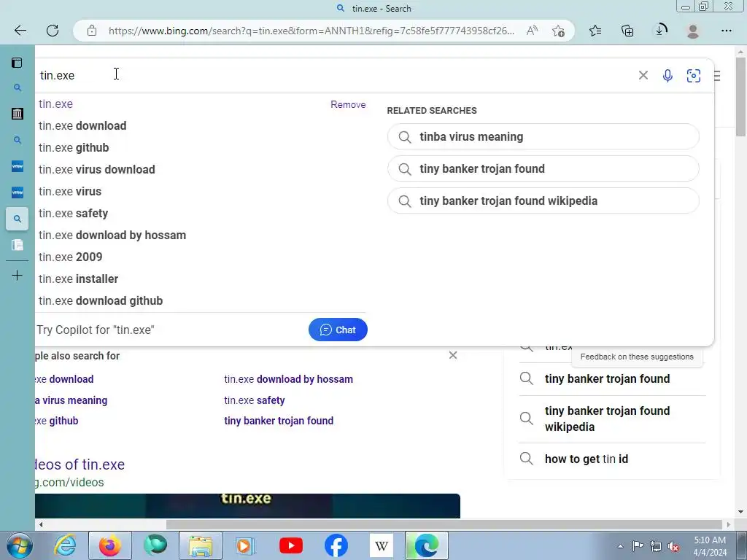Play the tin.exe video thumbnail

point(247,506)
